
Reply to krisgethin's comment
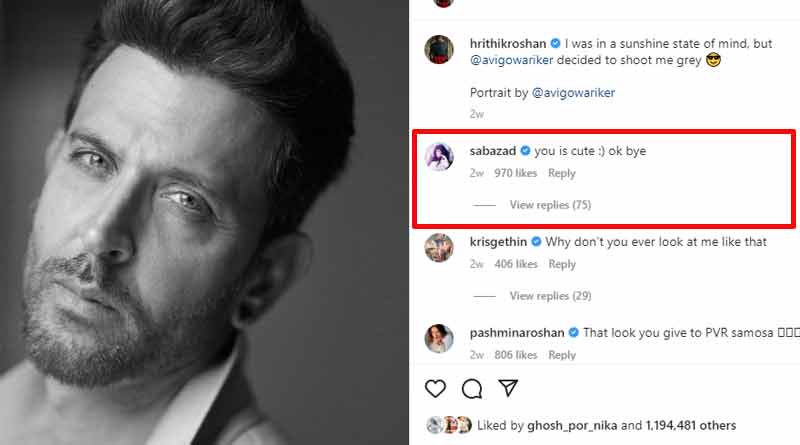click(562, 264)
